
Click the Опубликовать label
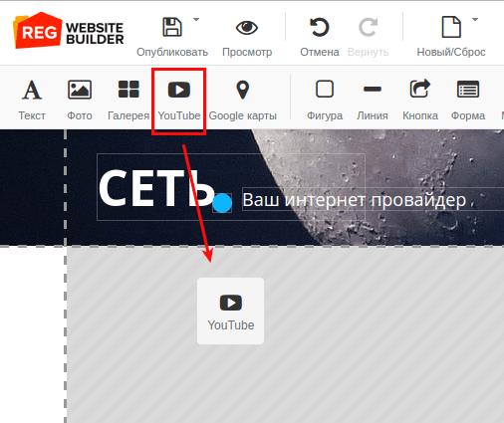(x=172, y=52)
